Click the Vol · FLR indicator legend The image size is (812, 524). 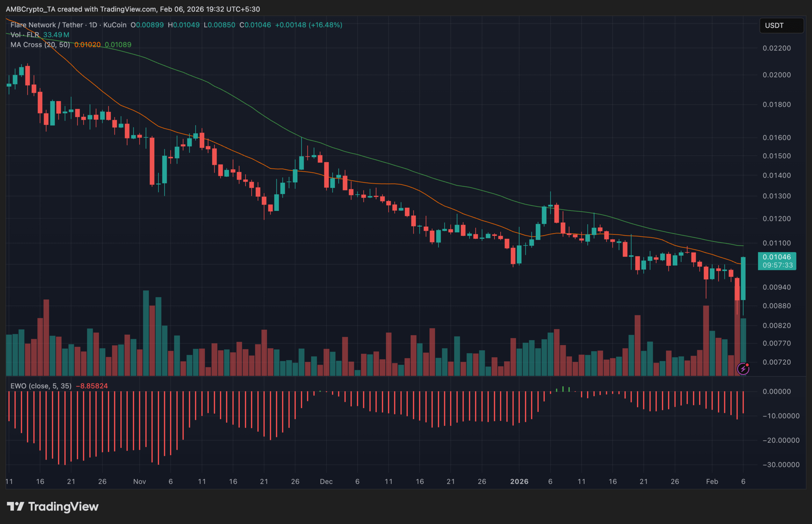[x=25, y=35]
